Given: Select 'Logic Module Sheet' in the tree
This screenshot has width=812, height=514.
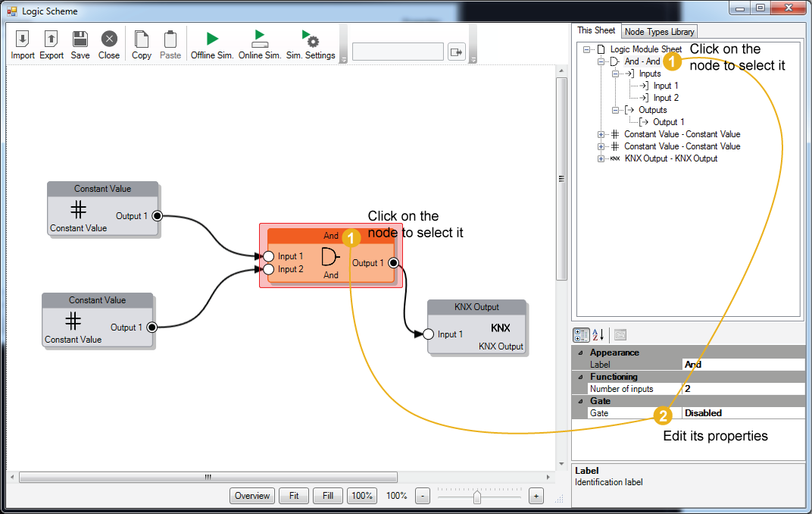Looking at the screenshot, I should pyautogui.click(x=646, y=49).
